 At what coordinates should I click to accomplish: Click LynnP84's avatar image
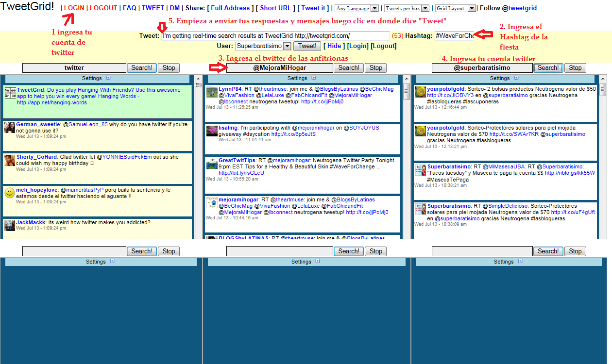(x=212, y=92)
